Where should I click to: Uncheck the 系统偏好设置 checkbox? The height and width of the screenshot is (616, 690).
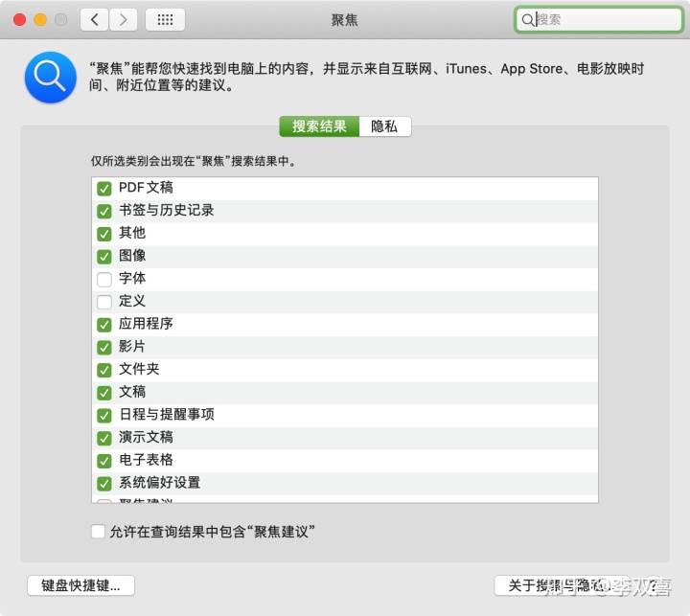click(x=104, y=484)
